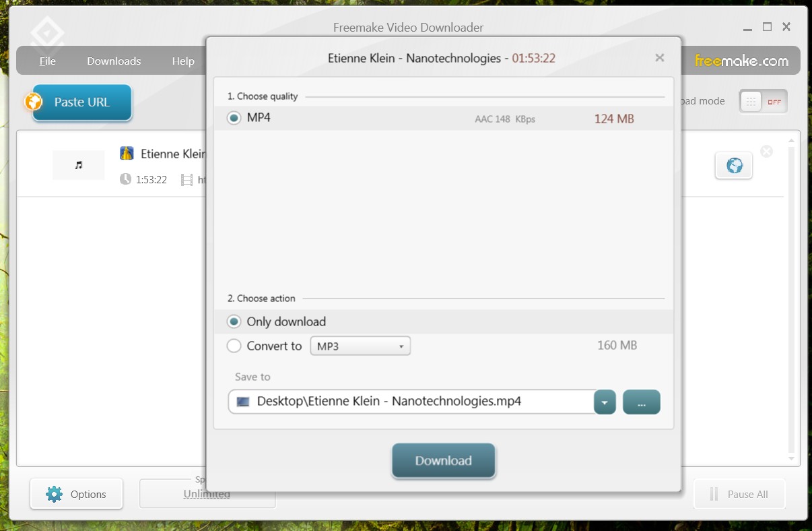This screenshot has height=531, width=812.
Task: Open the Downloads menu
Action: tap(114, 61)
